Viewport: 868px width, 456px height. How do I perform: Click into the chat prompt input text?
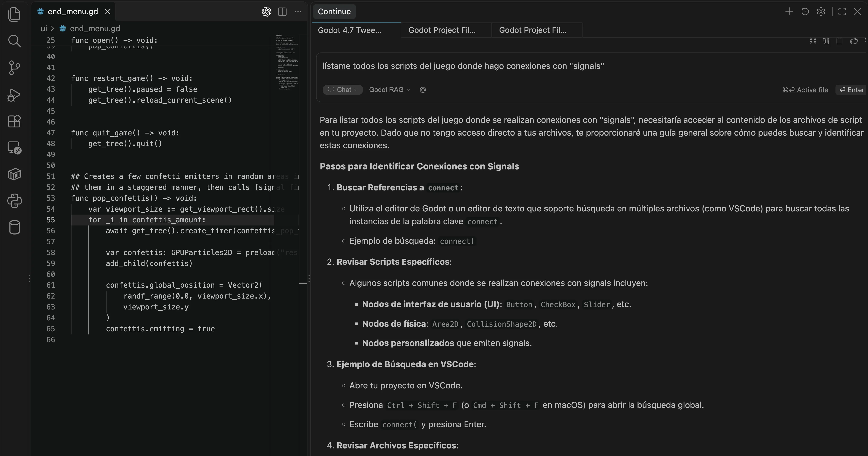pyautogui.click(x=463, y=66)
